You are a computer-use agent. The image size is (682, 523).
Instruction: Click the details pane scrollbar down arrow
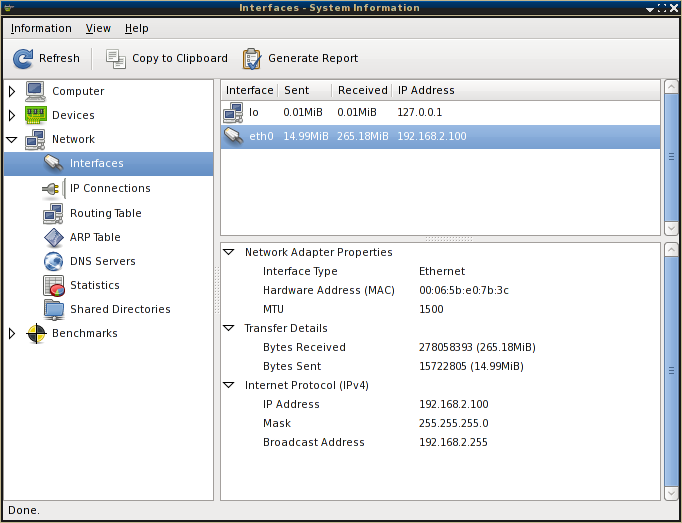[671, 493]
